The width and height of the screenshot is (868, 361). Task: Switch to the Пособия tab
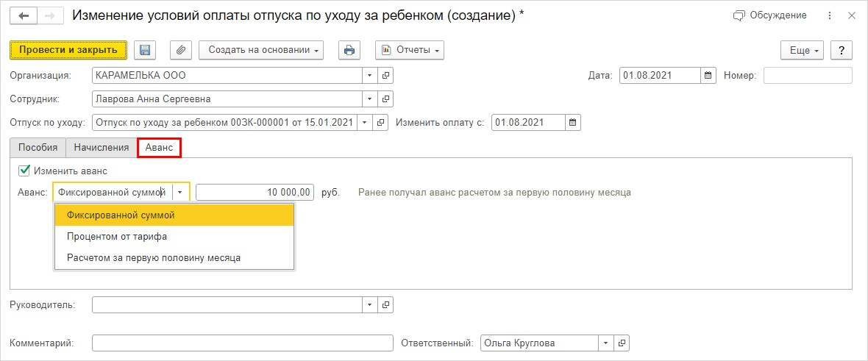click(x=38, y=148)
